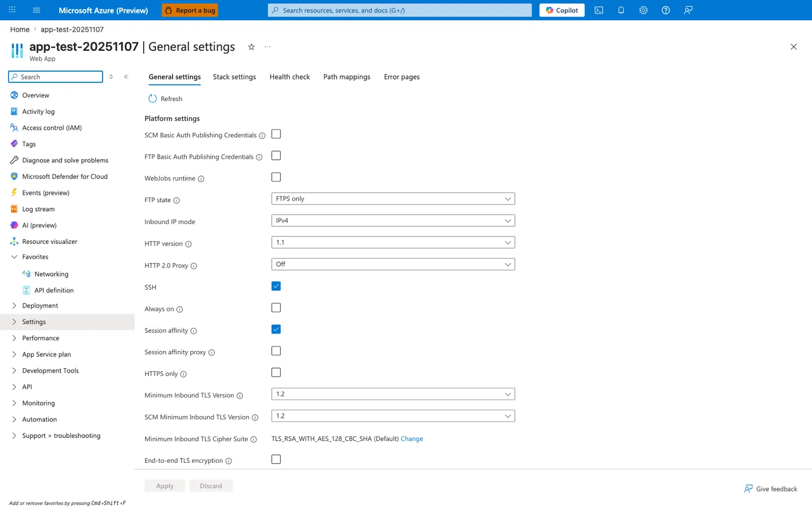Open Copilot from the top bar
812x508 pixels.
[x=562, y=10]
